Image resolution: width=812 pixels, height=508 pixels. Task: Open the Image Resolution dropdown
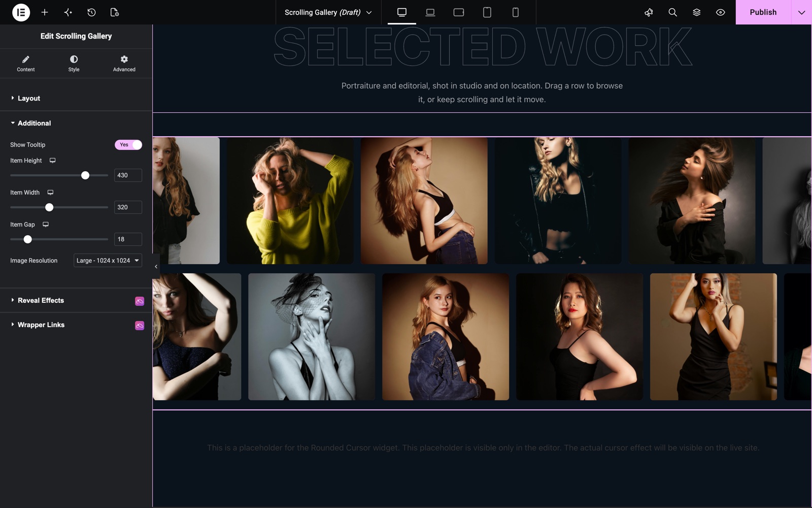(x=108, y=261)
